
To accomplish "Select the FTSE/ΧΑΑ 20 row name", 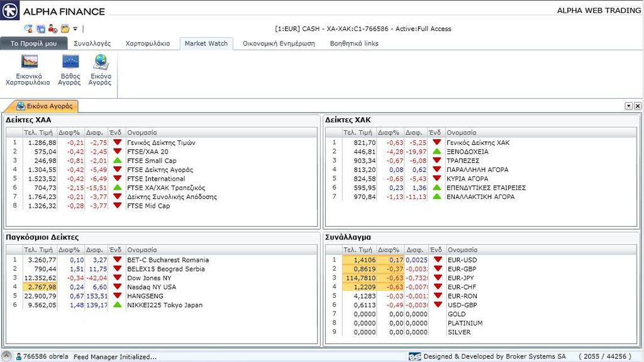I will (147, 151).
